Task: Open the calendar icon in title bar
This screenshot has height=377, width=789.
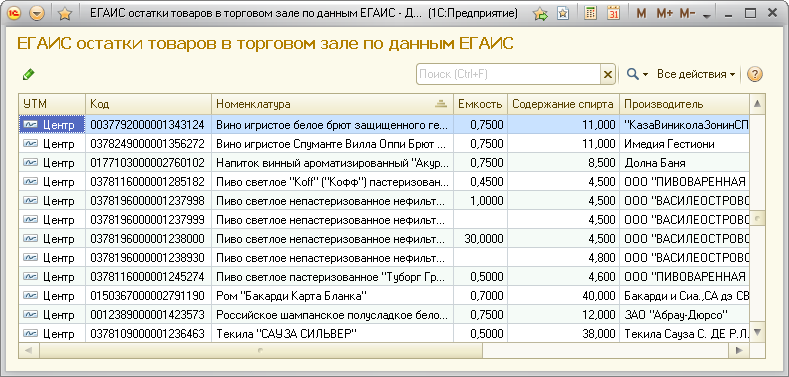Action: pyautogui.click(x=613, y=13)
